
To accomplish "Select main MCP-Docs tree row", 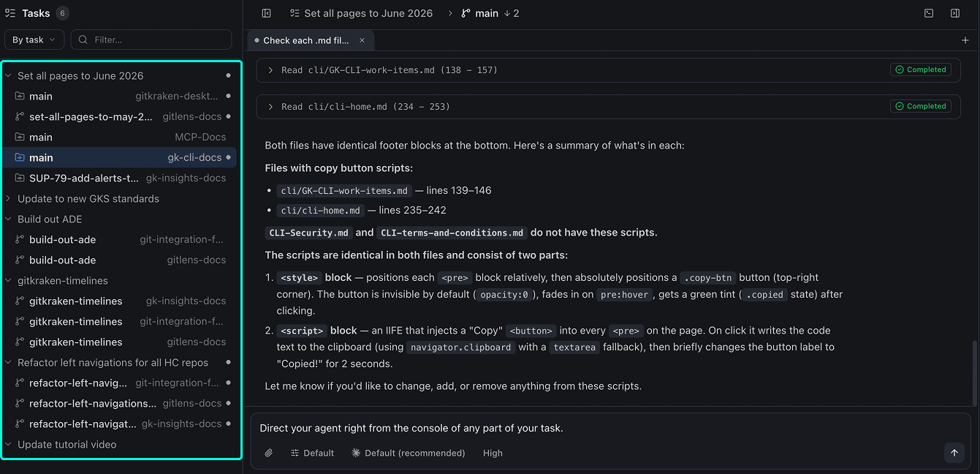I will pos(119,137).
